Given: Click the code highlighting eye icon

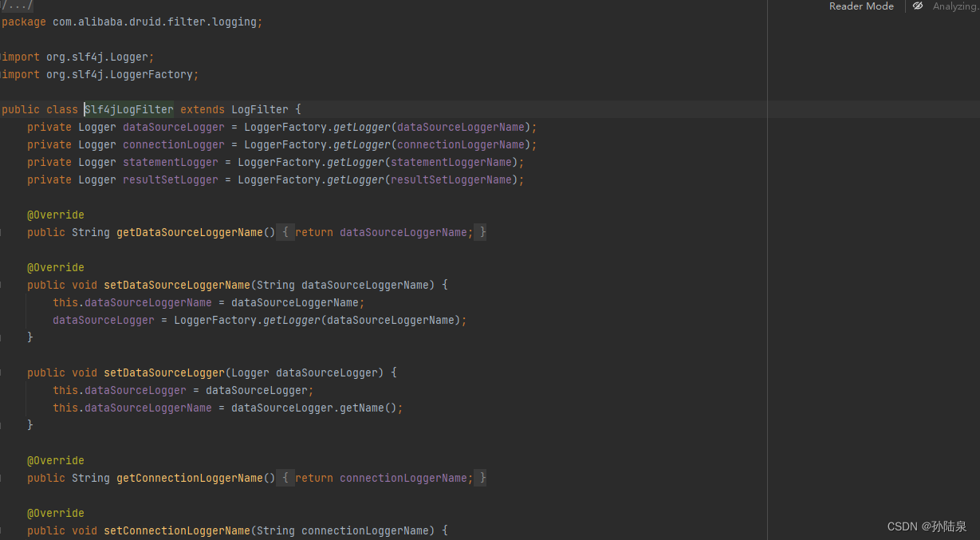Looking at the screenshot, I should (x=916, y=6).
